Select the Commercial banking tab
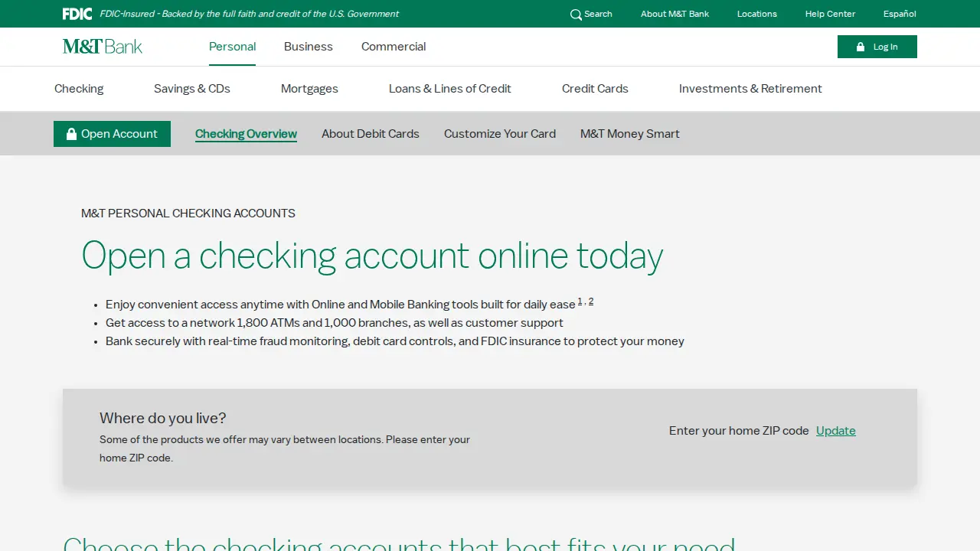This screenshot has height=551, width=980. tap(394, 47)
